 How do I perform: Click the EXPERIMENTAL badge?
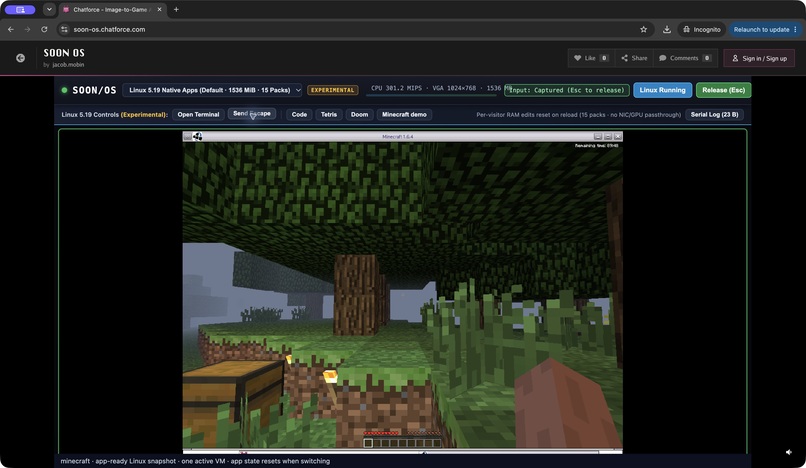[333, 90]
